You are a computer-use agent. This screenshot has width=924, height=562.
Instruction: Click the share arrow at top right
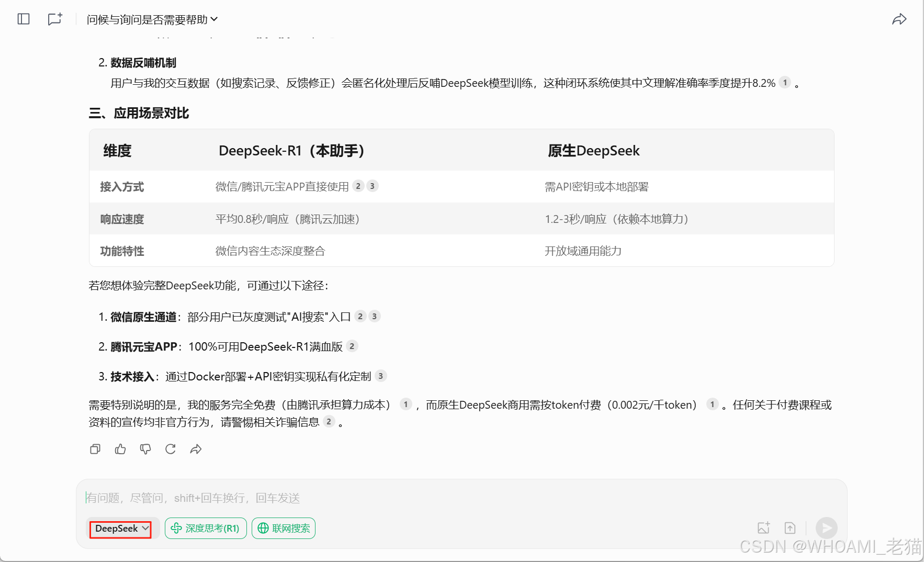[899, 19]
